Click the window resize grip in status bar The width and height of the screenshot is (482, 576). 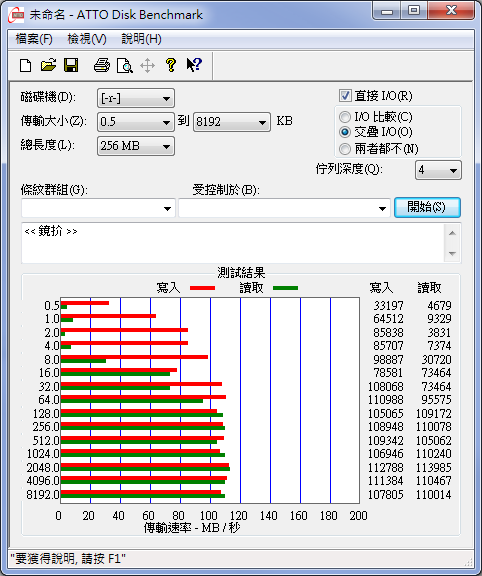tap(468, 562)
